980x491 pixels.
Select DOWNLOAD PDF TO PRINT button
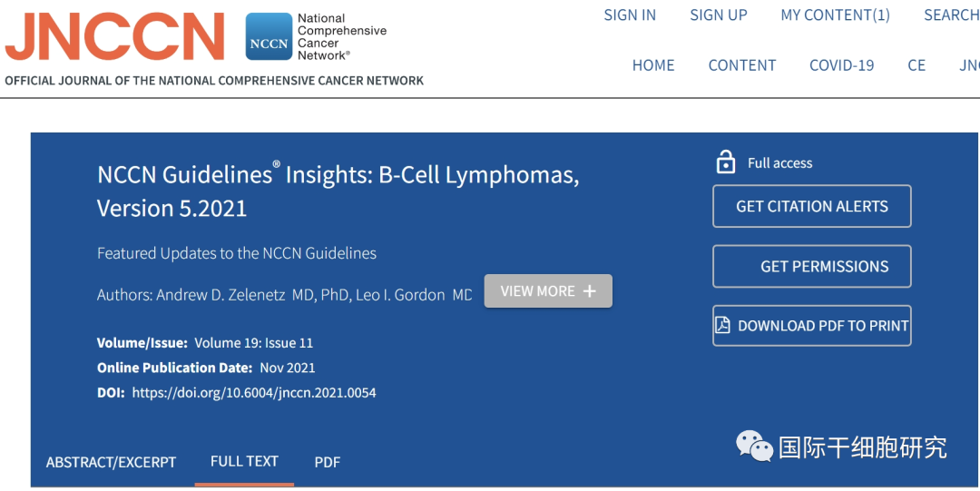[x=812, y=326]
